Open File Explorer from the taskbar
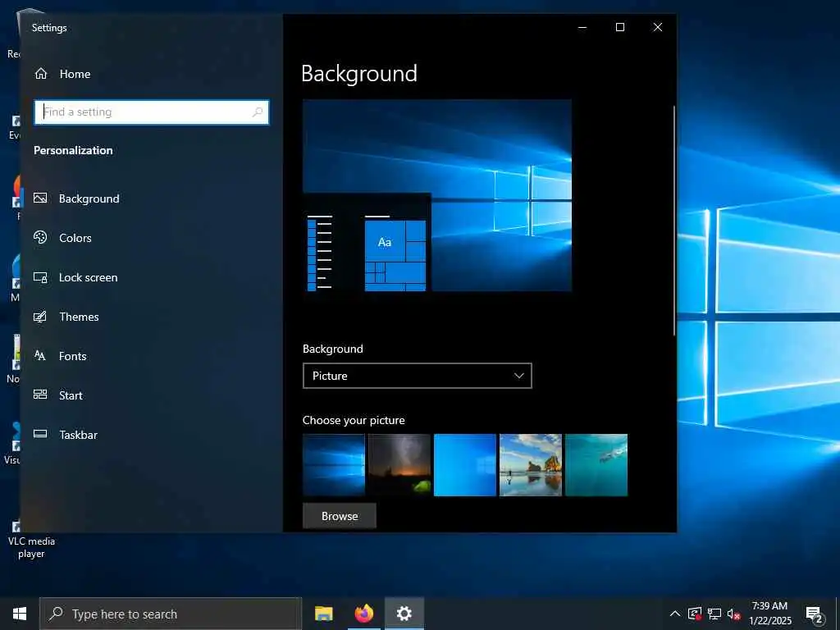This screenshot has height=630, width=840. pos(323,614)
